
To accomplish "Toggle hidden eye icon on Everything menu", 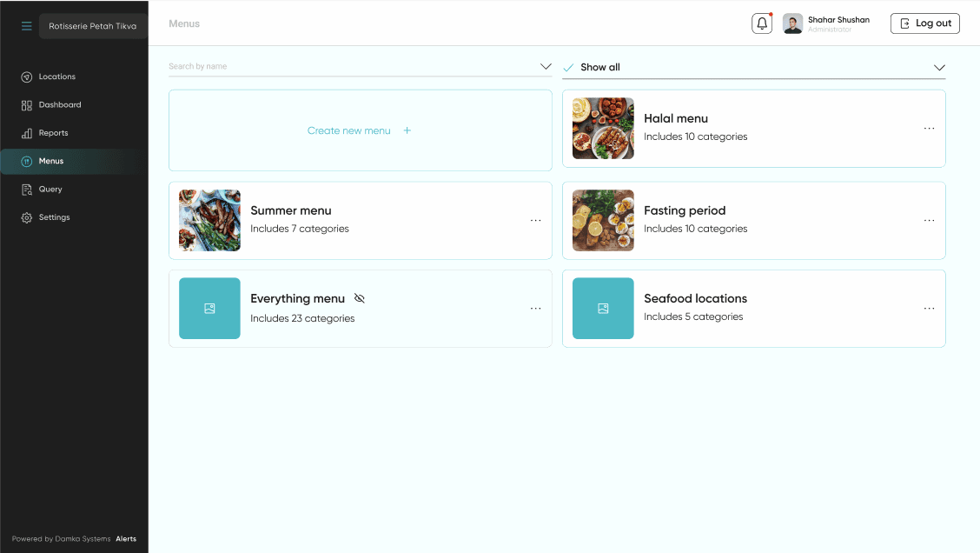I will click(x=360, y=298).
